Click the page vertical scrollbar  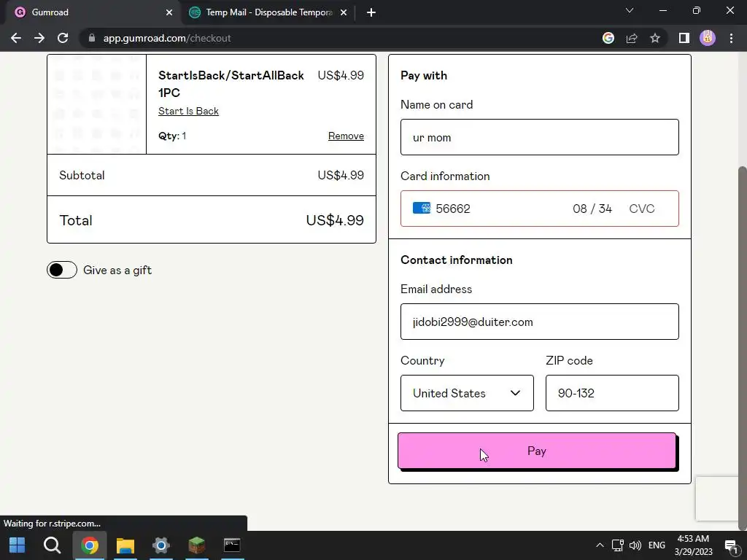pos(742,348)
